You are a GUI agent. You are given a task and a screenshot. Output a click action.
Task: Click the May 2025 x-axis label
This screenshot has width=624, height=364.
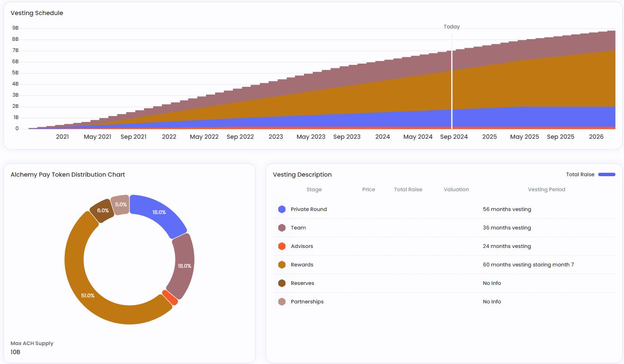pyautogui.click(x=525, y=137)
